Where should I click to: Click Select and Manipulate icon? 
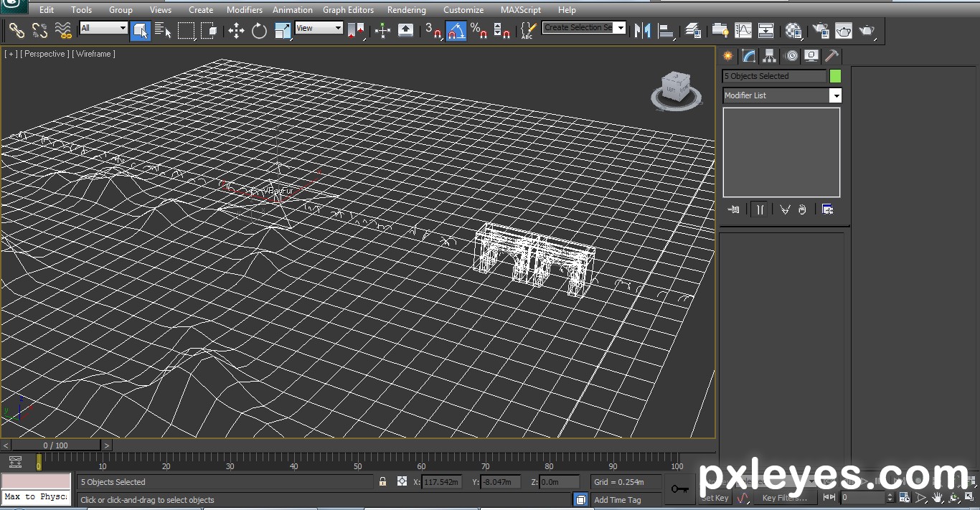pyautogui.click(x=382, y=30)
